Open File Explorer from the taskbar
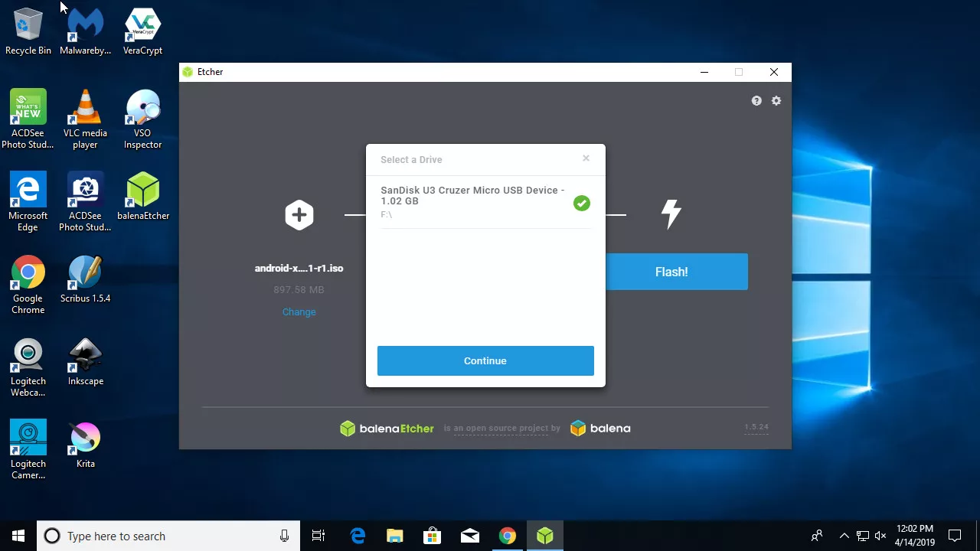980x551 pixels. coord(395,536)
